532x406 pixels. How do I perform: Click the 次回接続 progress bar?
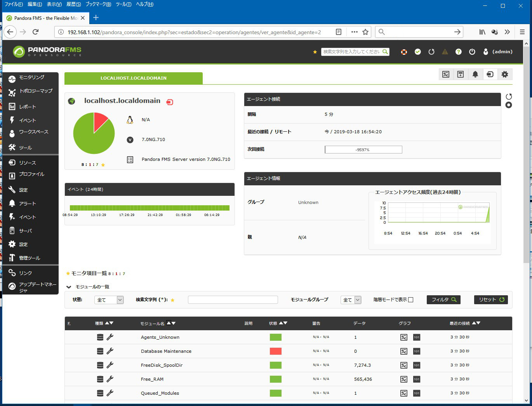(363, 150)
